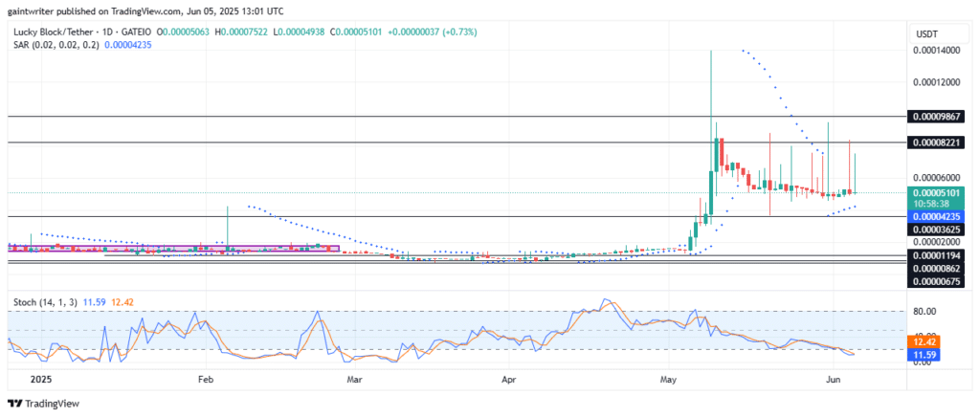Click the 0.00003625 price level tag
This screenshot has height=417, width=980.
tap(938, 230)
